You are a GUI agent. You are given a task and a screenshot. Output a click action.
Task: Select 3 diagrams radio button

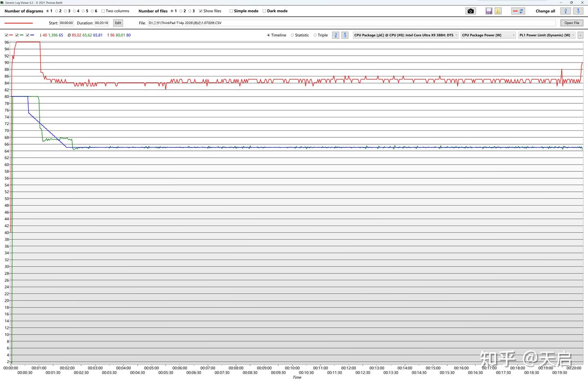click(66, 11)
